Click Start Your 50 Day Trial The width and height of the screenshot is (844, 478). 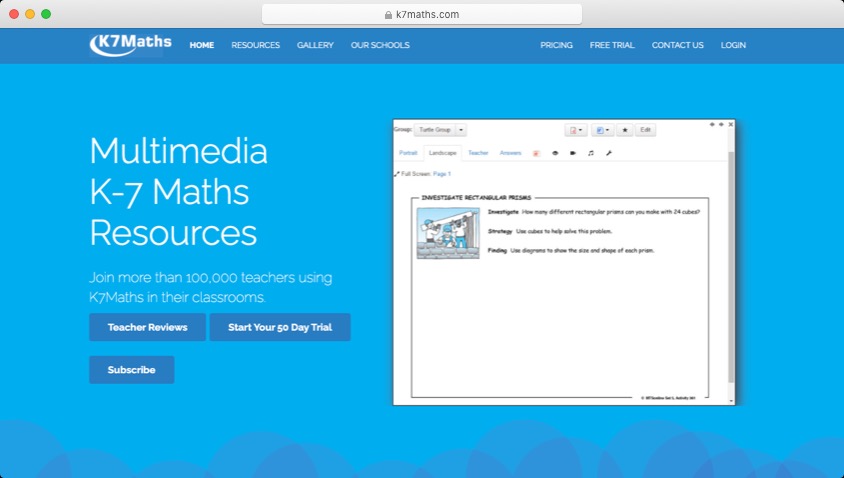click(x=280, y=327)
